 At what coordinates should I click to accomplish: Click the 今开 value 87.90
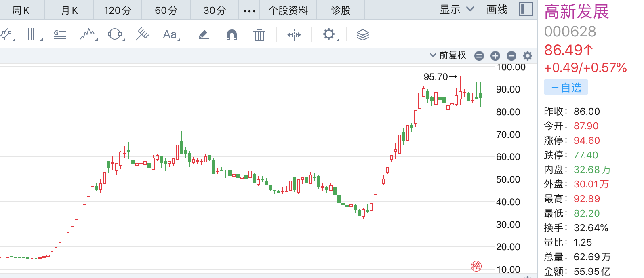(x=586, y=126)
